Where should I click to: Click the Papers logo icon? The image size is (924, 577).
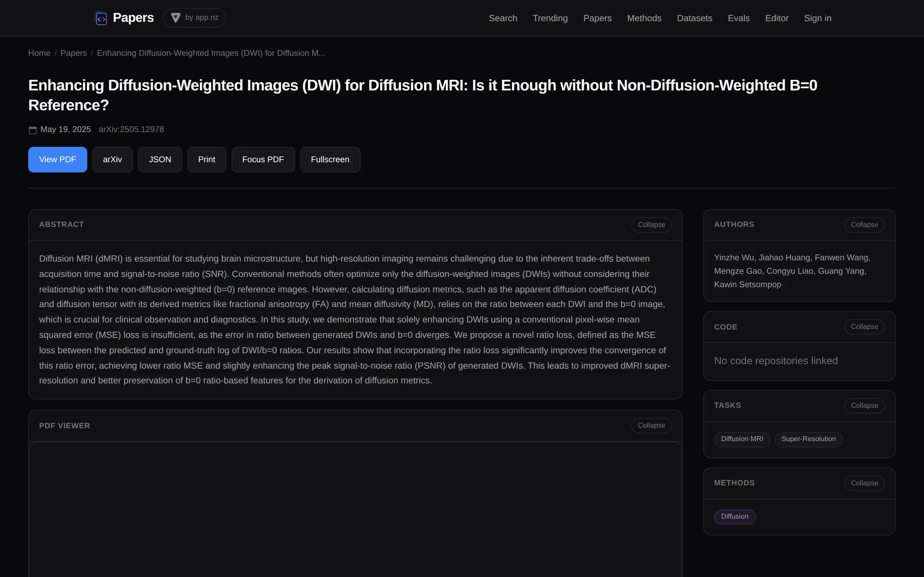[101, 18]
